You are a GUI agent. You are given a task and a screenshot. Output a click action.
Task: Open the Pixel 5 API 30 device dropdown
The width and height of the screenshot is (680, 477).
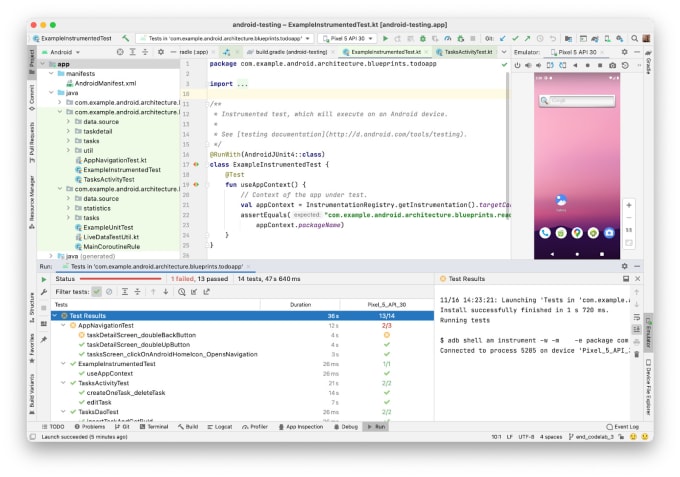click(346, 38)
